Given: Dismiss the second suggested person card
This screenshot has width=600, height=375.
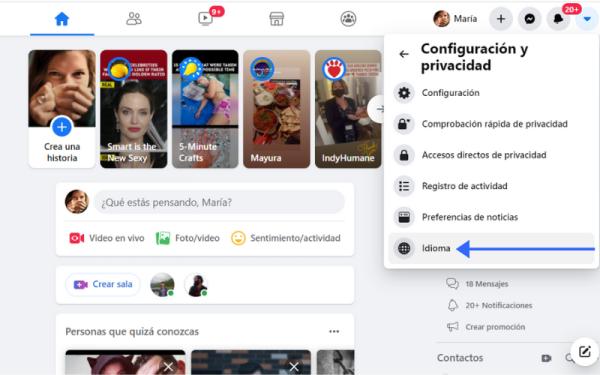Looking at the screenshot, I should pyautogui.click(x=294, y=367).
